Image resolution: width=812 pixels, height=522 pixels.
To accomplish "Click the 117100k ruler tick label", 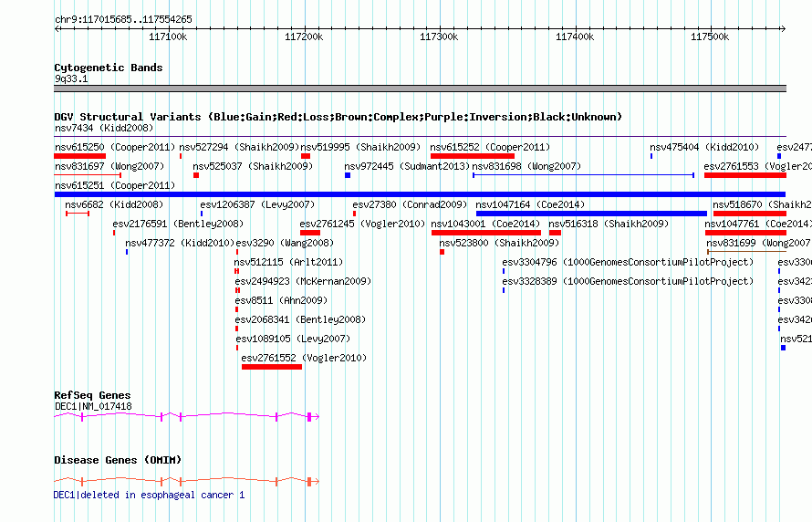I will point(168,37).
